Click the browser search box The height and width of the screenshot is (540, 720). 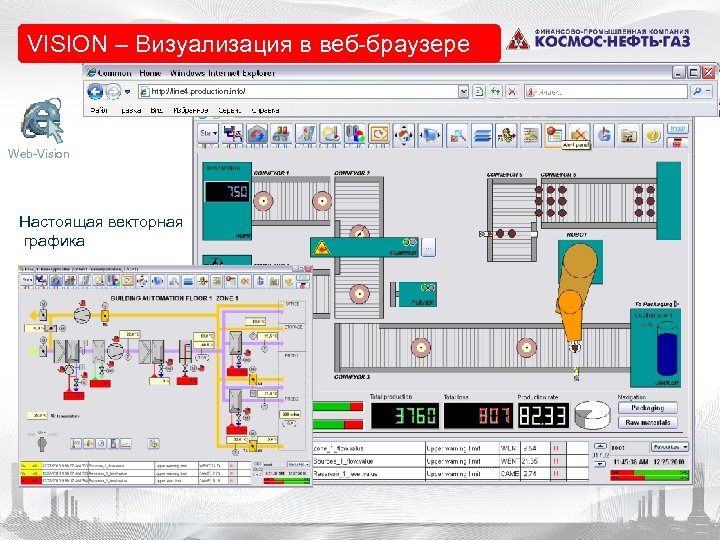pos(606,91)
